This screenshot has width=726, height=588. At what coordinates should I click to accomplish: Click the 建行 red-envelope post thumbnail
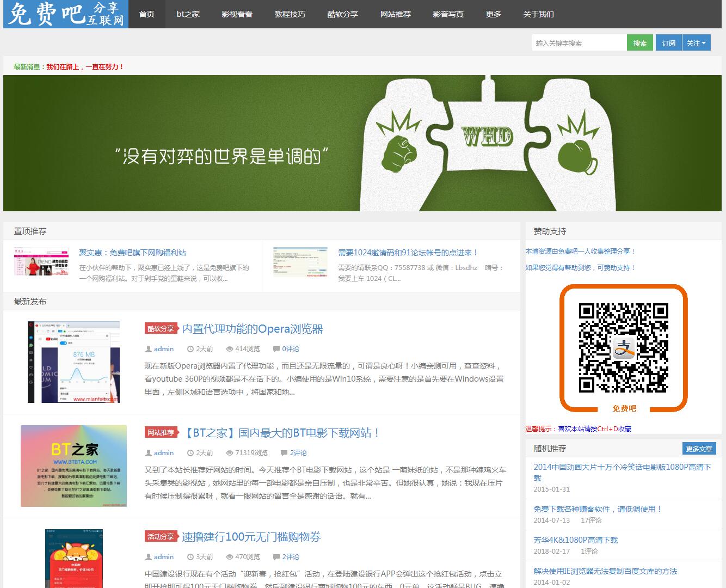click(73, 559)
